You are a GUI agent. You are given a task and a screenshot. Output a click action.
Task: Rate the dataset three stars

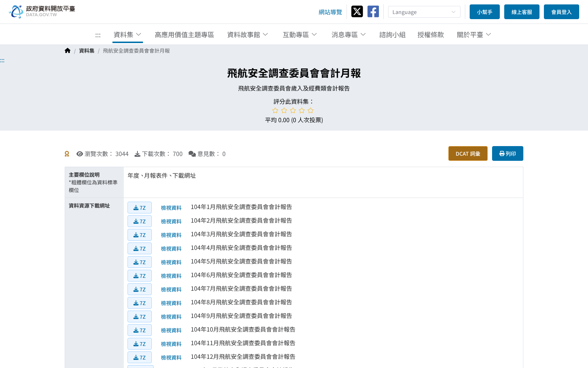293,110
